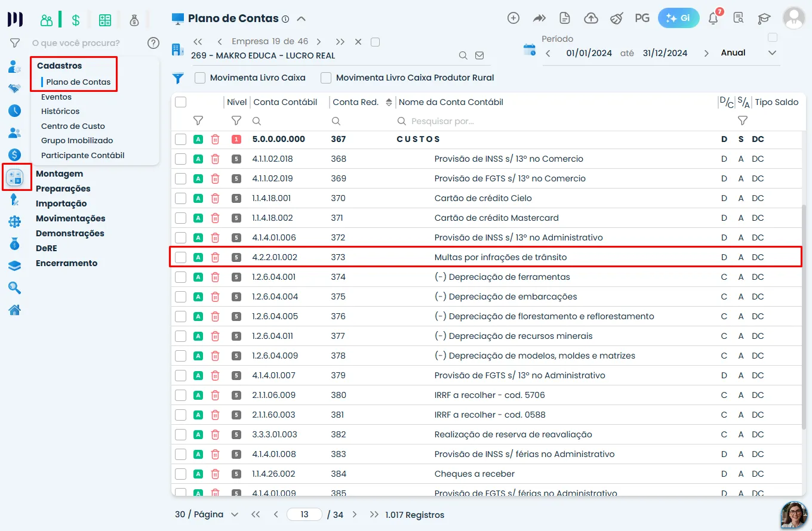Click the notification bell icon
Image resolution: width=812 pixels, height=531 pixels.
pos(713,18)
